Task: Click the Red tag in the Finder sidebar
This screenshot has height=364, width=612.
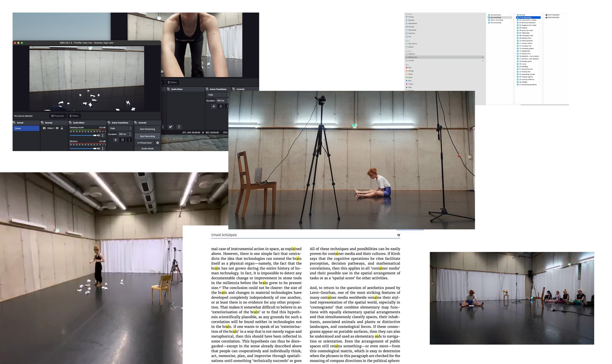Action: point(409,68)
